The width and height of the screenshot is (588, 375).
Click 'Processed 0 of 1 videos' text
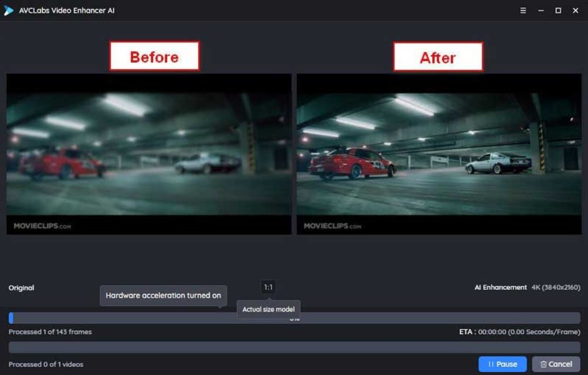[46, 365]
